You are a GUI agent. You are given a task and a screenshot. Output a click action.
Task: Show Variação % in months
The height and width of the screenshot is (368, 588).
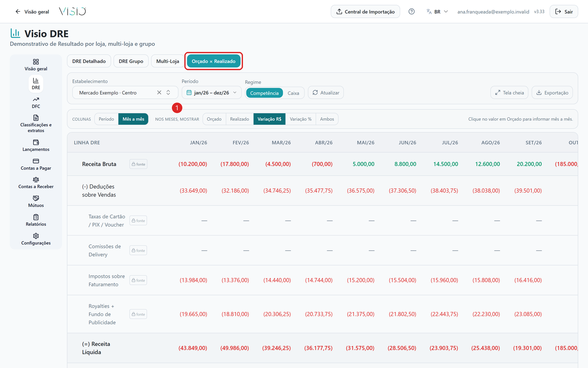[301, 119]
